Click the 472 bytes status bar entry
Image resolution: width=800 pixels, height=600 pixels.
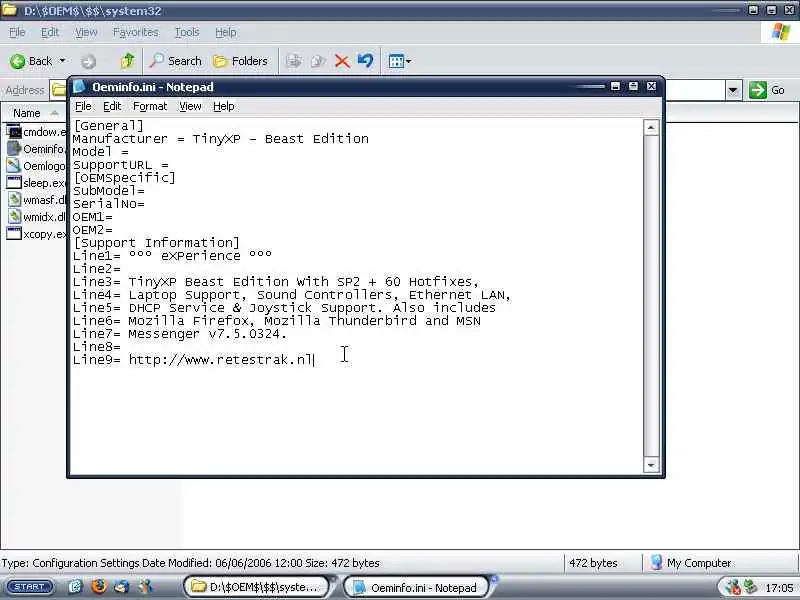click(593, 563)
